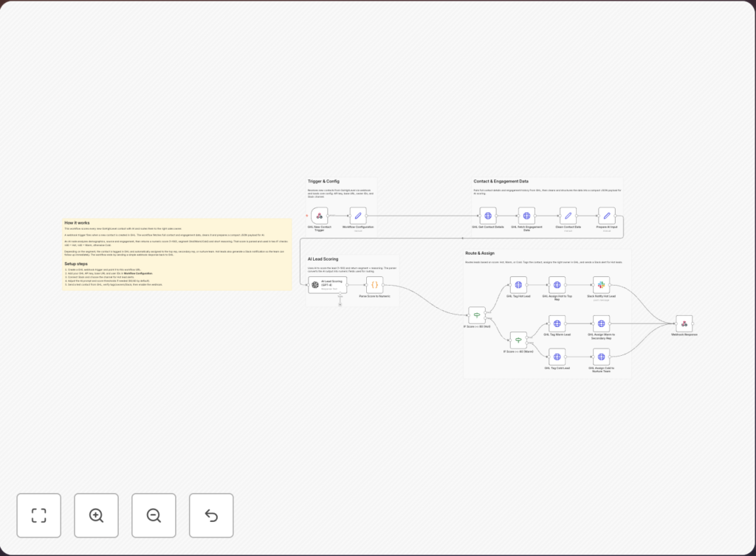Open the Slack Notify Hot Lead node
This screenshot has height=556, width=756.
coord(601,284)
